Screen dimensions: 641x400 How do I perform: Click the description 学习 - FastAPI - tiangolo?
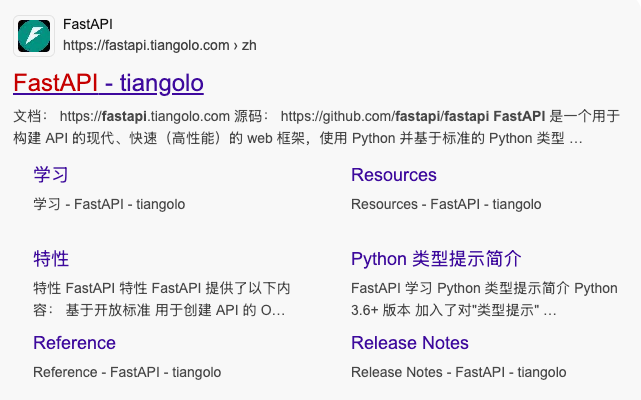coord(109,204)
